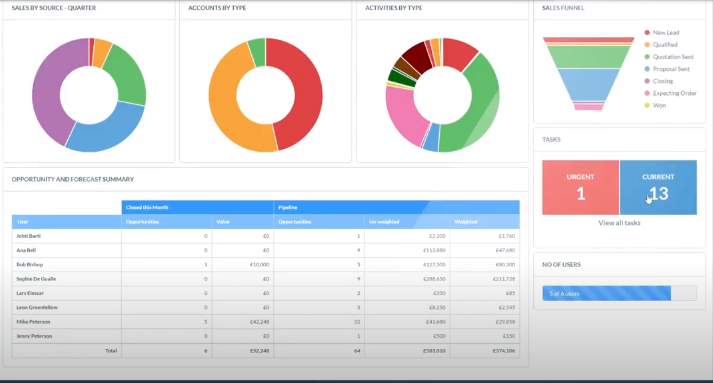
Task: Open the Urgent tasks tile
Action: (581, 187)
